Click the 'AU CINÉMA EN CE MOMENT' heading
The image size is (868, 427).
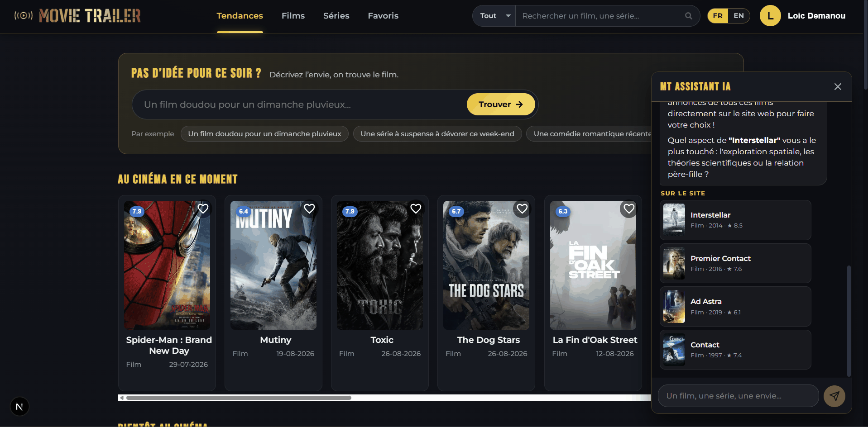[x=177, y=179]
